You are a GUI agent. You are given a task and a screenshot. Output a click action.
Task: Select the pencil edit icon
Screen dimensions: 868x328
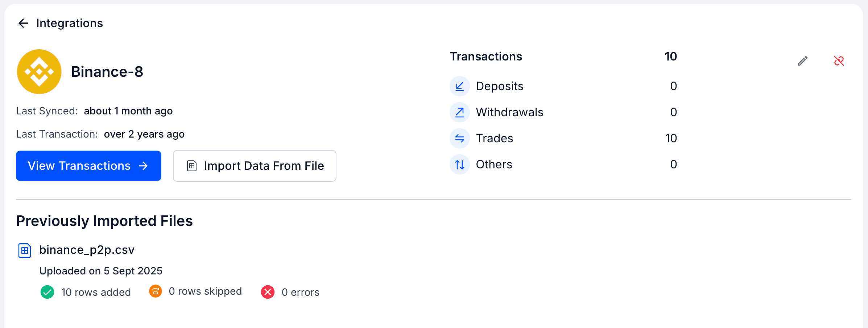pos(803,61)
